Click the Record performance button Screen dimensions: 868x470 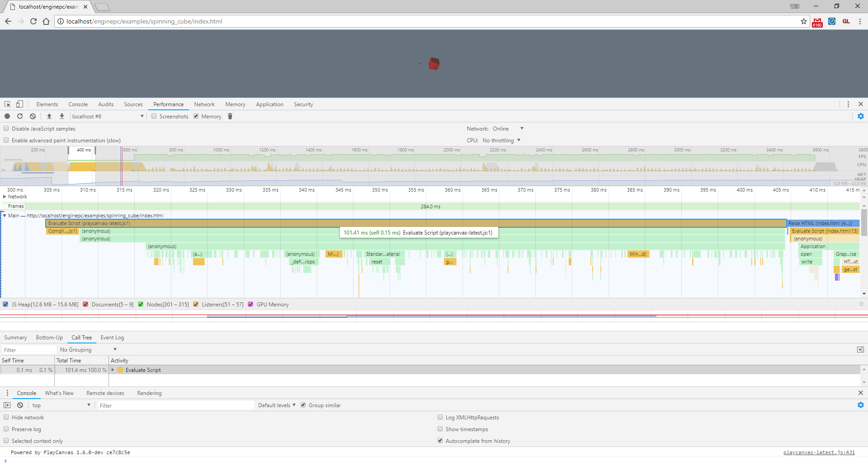7,116
